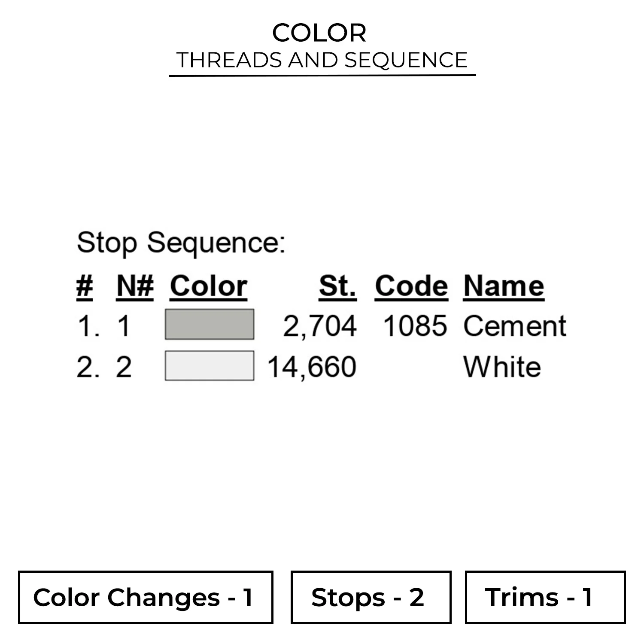Select the Name column header
Image resolution: width=644 pixels, height=644 pixels.
point(504,286)
